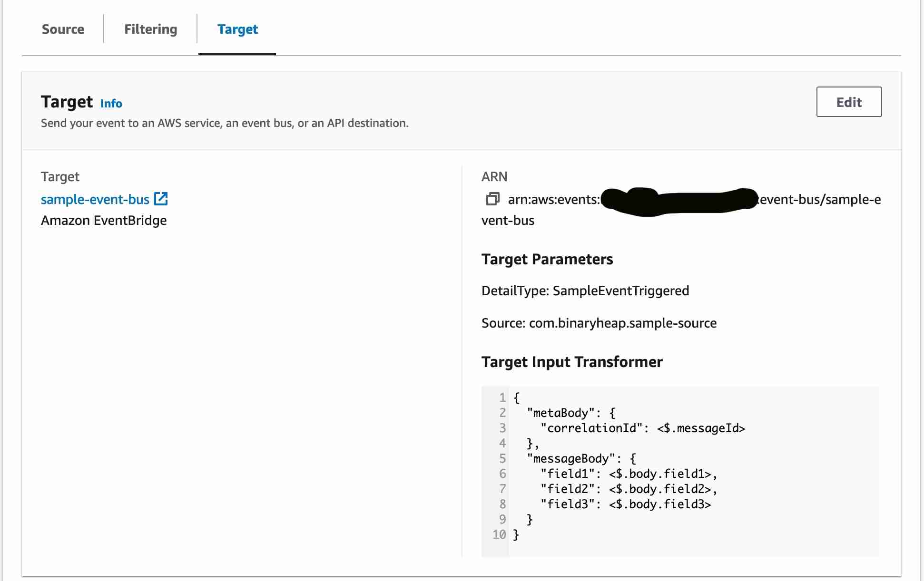The image size is (924, 581).
Task: Click the field2 mapping line
Action: tap(628, 489)
